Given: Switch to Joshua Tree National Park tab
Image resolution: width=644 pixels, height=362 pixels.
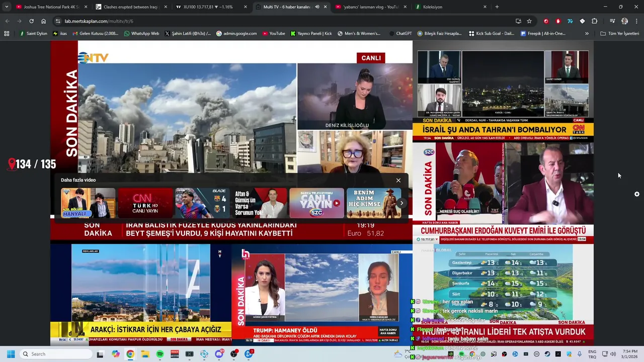Looking at the screenshot, I should coord(51,7).
